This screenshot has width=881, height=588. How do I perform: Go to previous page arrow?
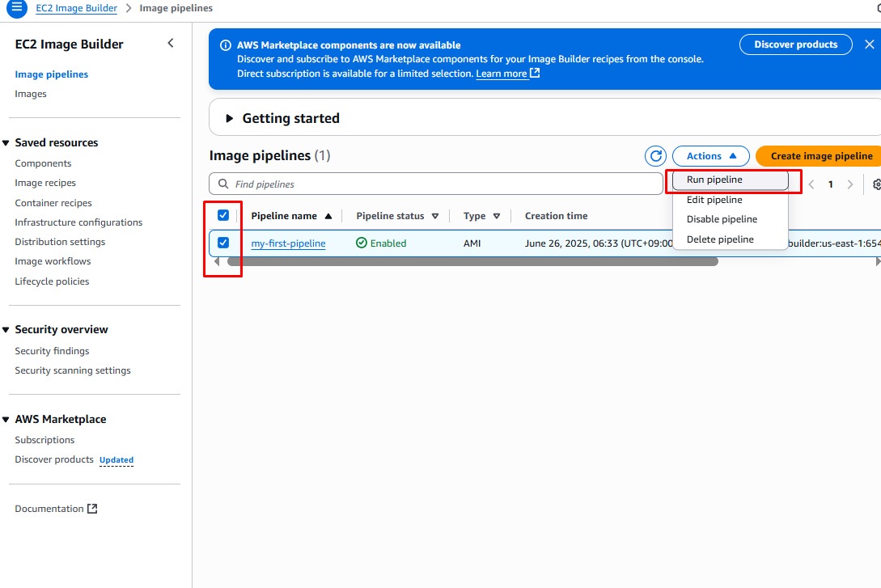(x=811, y=184)
